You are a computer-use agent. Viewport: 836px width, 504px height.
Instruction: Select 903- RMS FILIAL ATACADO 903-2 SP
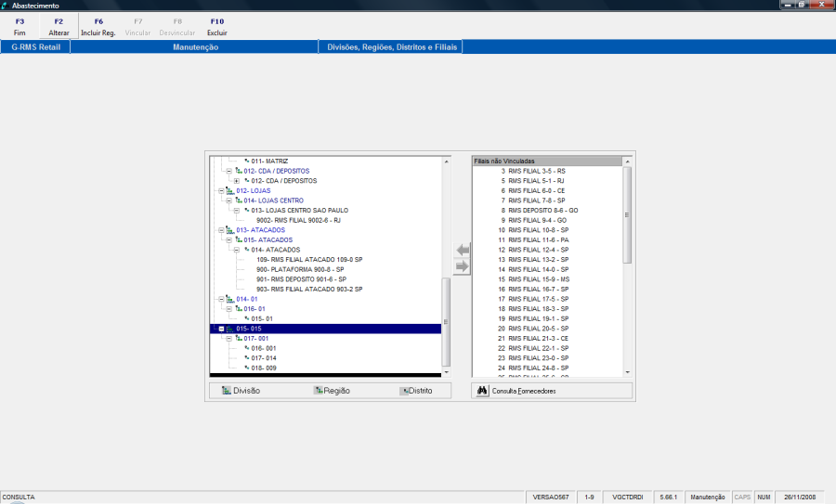309,290
